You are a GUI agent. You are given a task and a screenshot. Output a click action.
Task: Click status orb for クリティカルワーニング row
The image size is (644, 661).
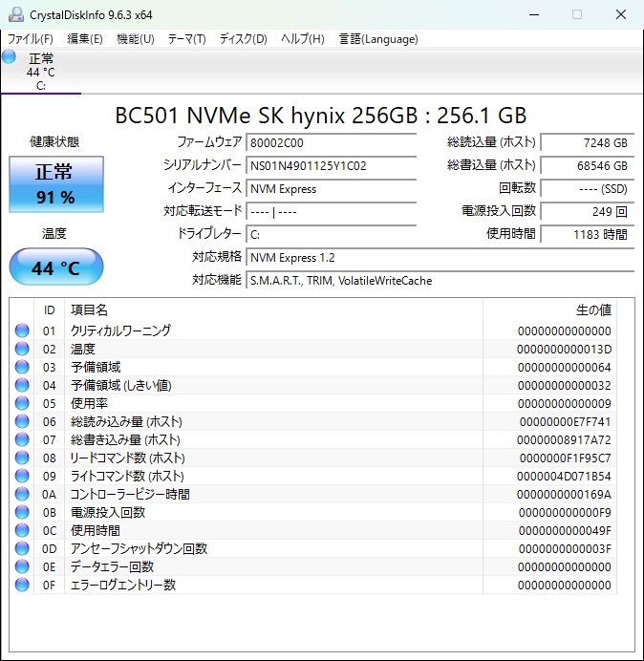pos(22,330)
